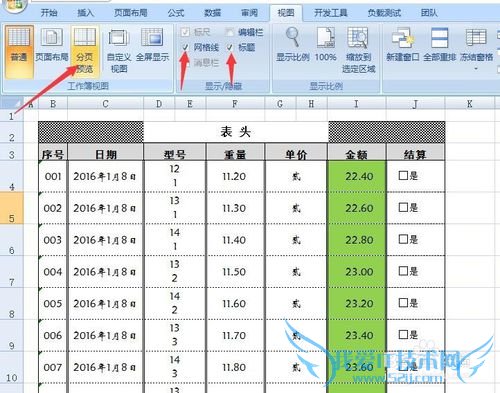Viewport: 500px width, 393px height.
Task: Switch to the 页面布局 ribbon tab
Action: point(131,13)
